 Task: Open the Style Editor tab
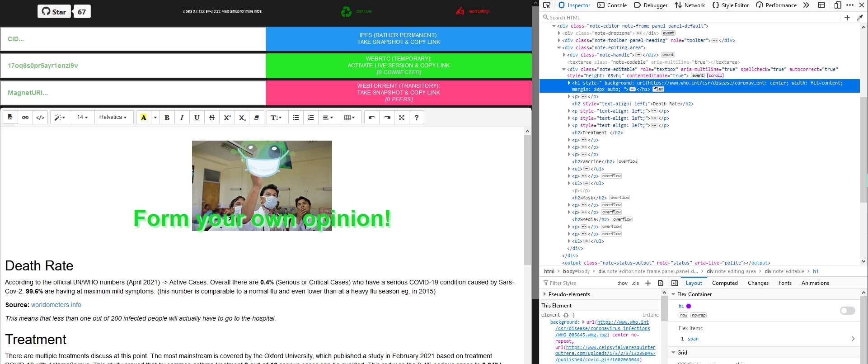pyautogui.click(x=731, y=5)
